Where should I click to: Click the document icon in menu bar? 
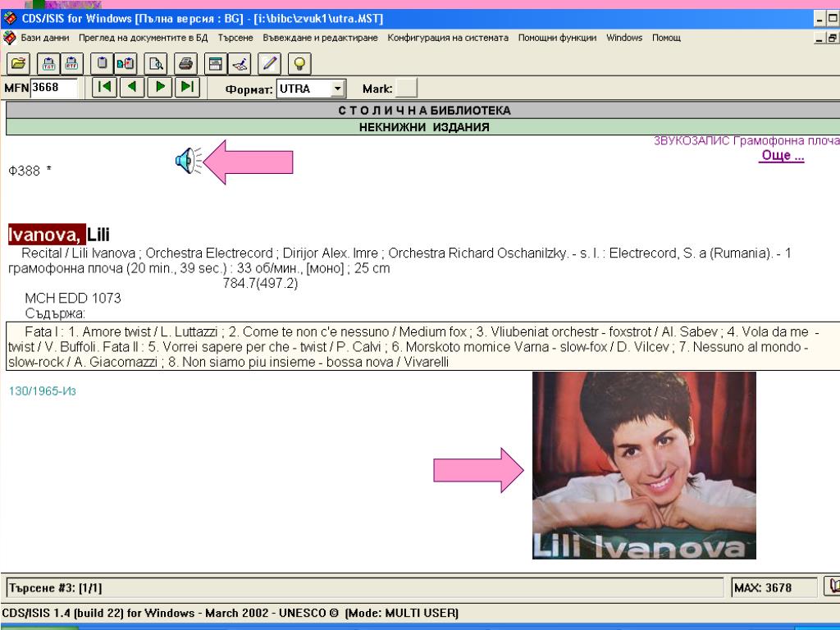(9, 38)
